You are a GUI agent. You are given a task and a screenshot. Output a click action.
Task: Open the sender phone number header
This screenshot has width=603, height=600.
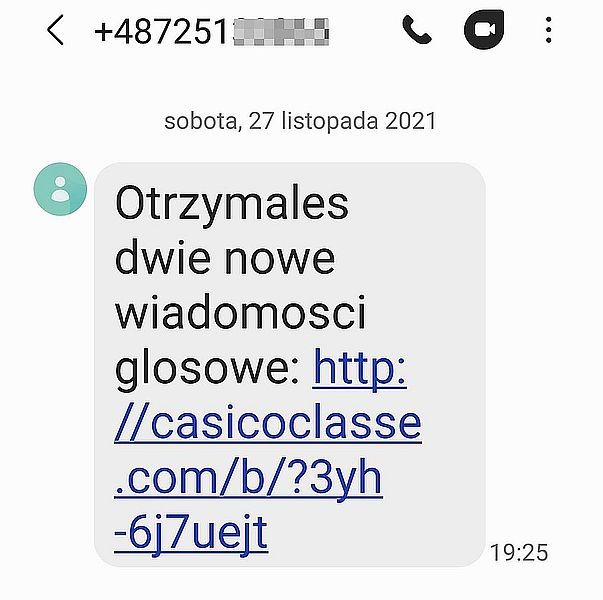[x=212, y=32]
